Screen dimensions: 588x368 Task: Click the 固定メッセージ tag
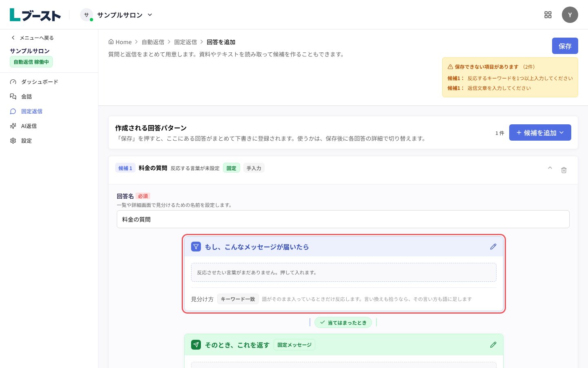(x=294, y=345)
